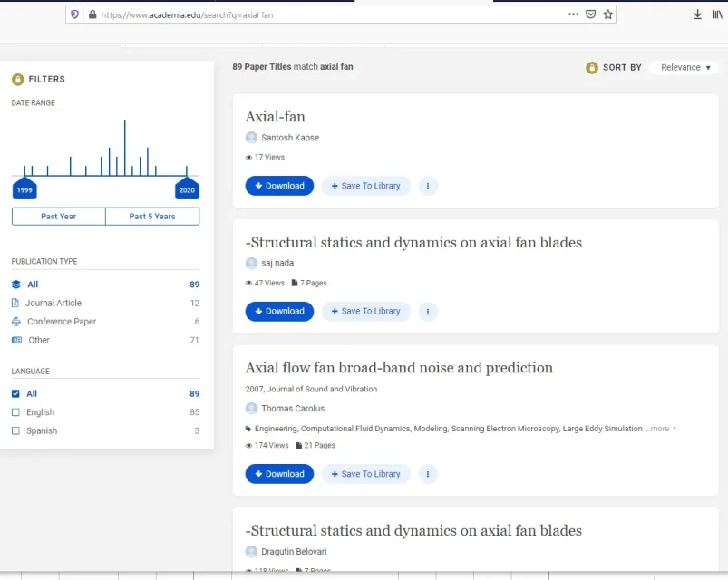Check the Spanish language checkbox
Viewport: 728px width, 580px height.
coord(15,431)
